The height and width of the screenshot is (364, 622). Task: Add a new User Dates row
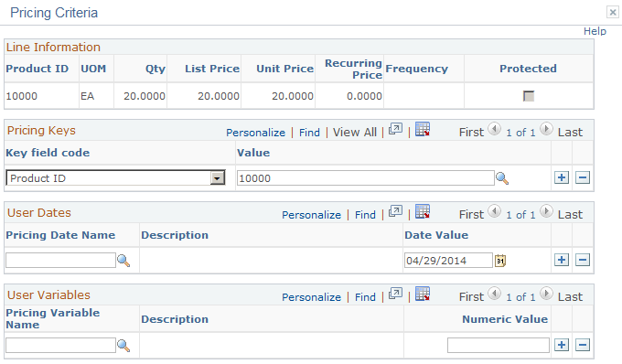click(x=562, y=260)
